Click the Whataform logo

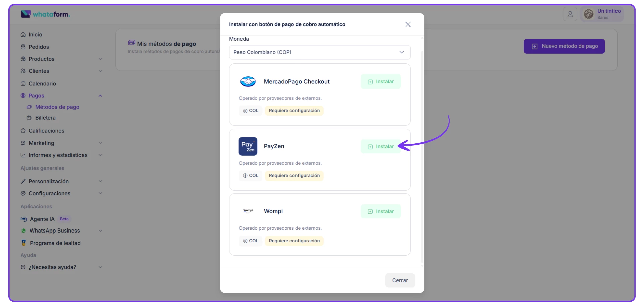[45, 14]
